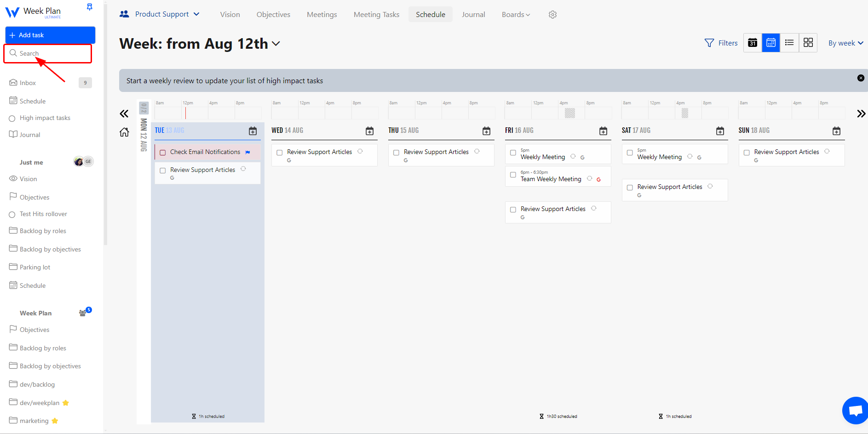Add task to Saturday 17 Aug
Viewport: 868px width, 434px height.
(720, 131)
